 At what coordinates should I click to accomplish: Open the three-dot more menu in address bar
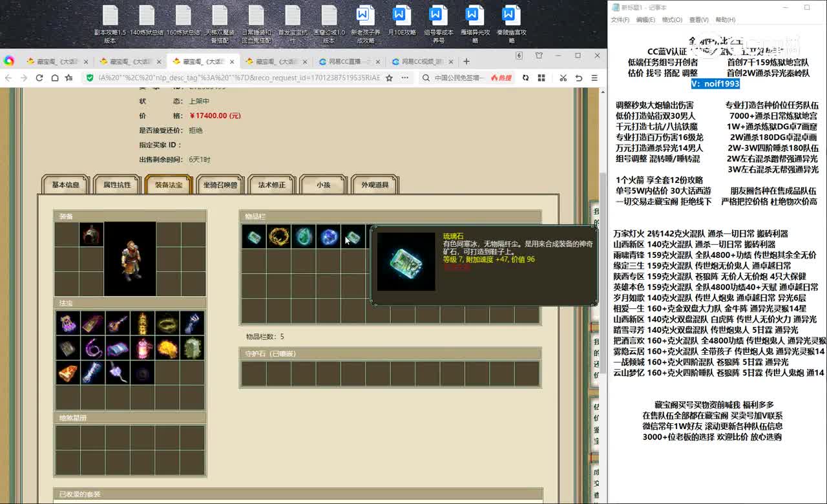pyautogui.click(x=405, y=78)
